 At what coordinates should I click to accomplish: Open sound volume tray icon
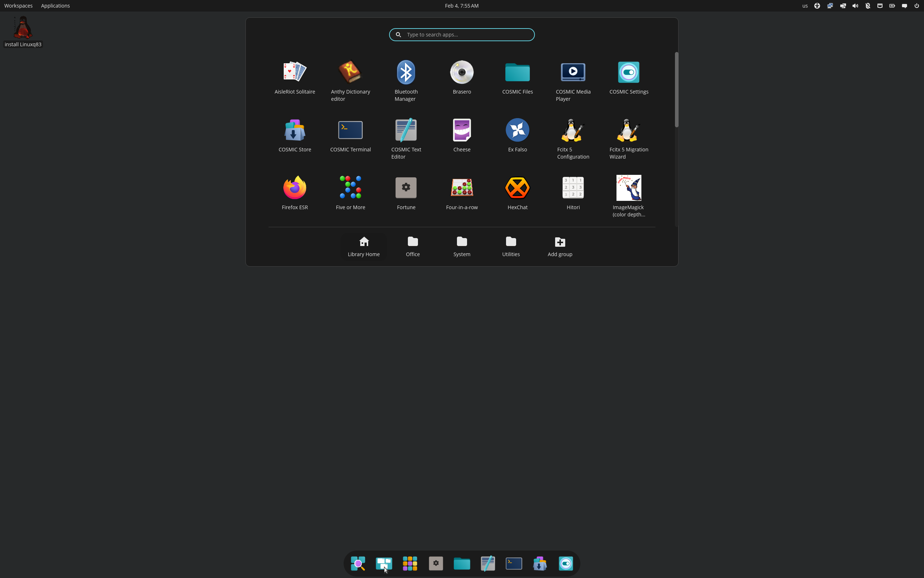(x=855, y=6)
